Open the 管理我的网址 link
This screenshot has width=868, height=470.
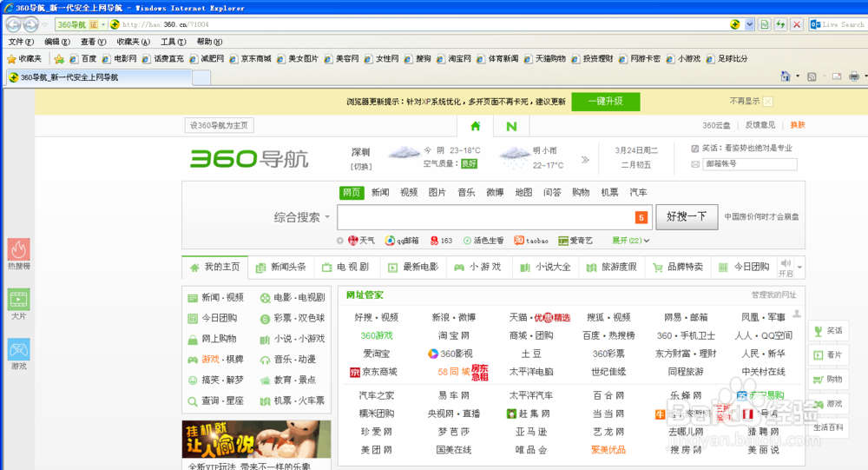(x=774, y=295)
